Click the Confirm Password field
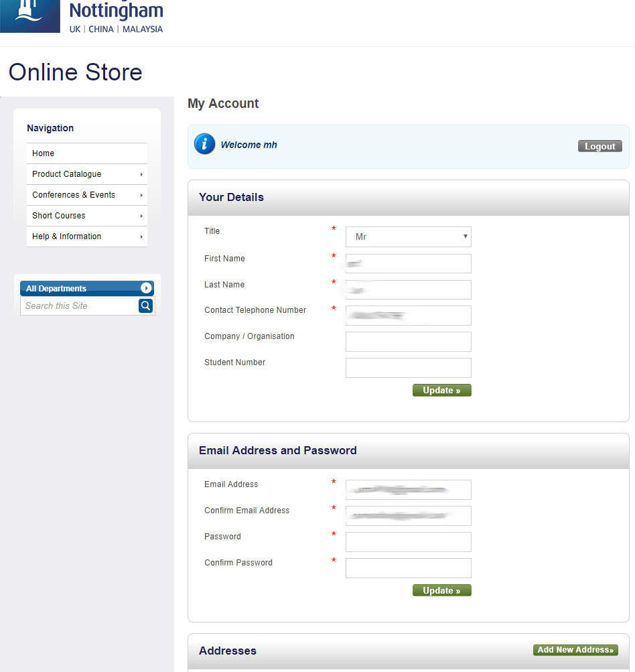This screenshot has width=635, height=672. click(x=408, y=568)
